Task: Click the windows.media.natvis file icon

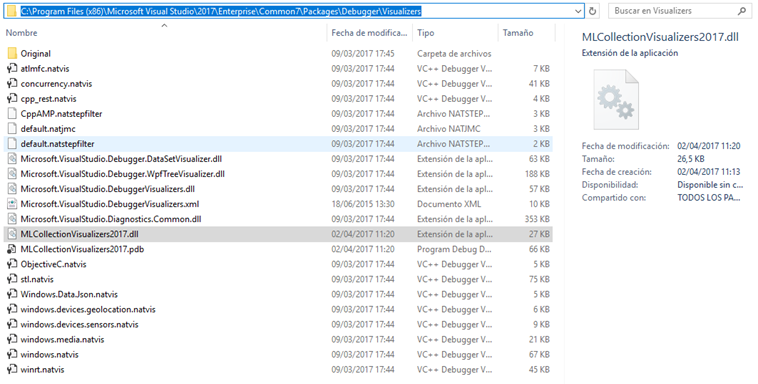Action: click(12, 339)
